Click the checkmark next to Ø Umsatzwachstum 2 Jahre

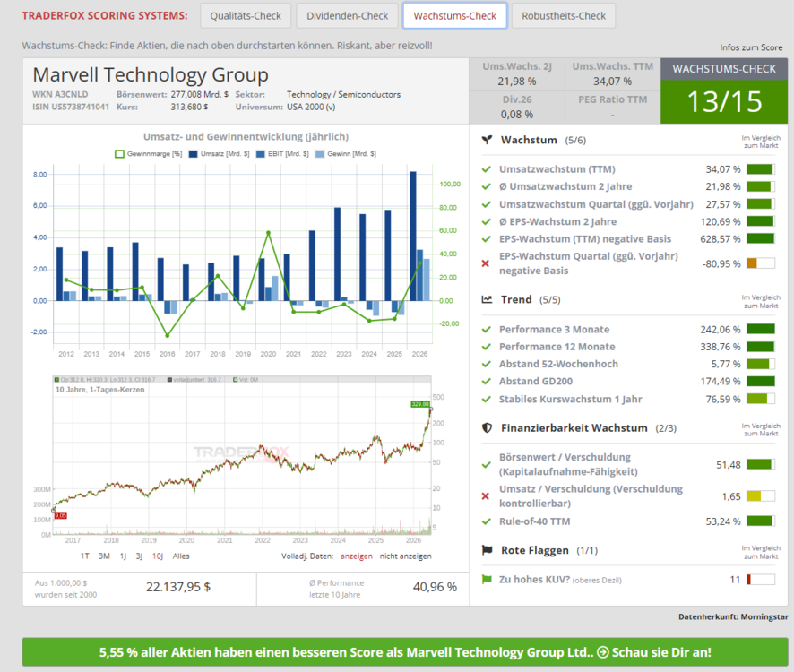(x=486, y=186)
